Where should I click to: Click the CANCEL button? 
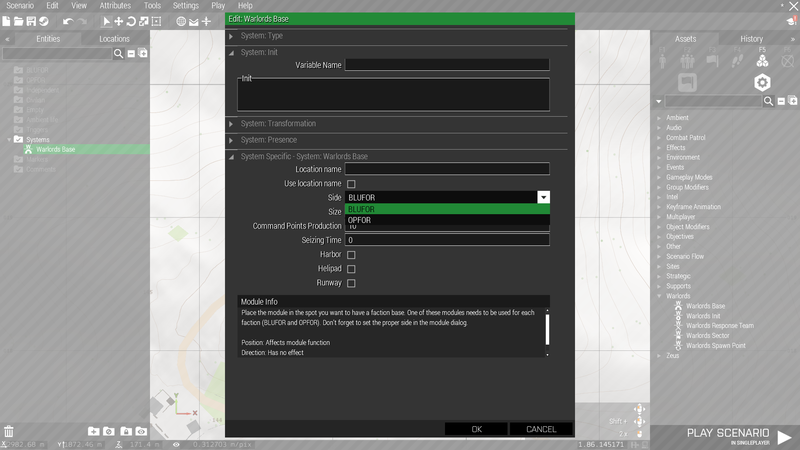pos(541,429)
